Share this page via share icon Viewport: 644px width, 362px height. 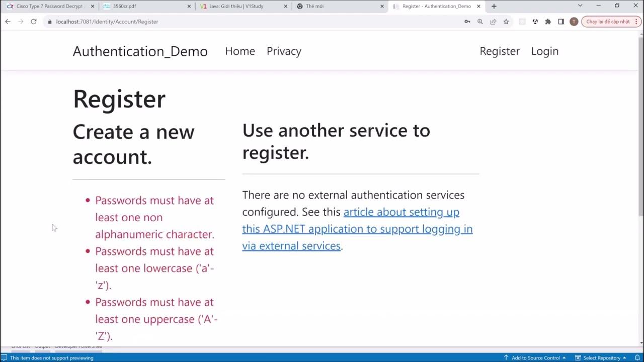coord(493,22)
